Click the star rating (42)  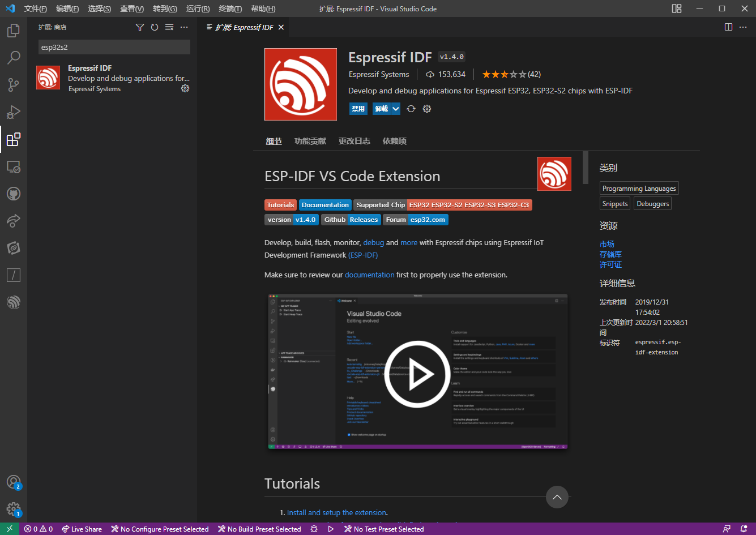click(x=511, y=74)
